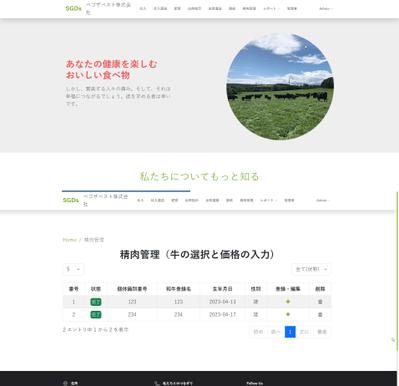The width and height of the screenshot is (399, 386).
Task: Open the Admin menu above the 精肉管理 page
Action: click(x=323, y=200)
